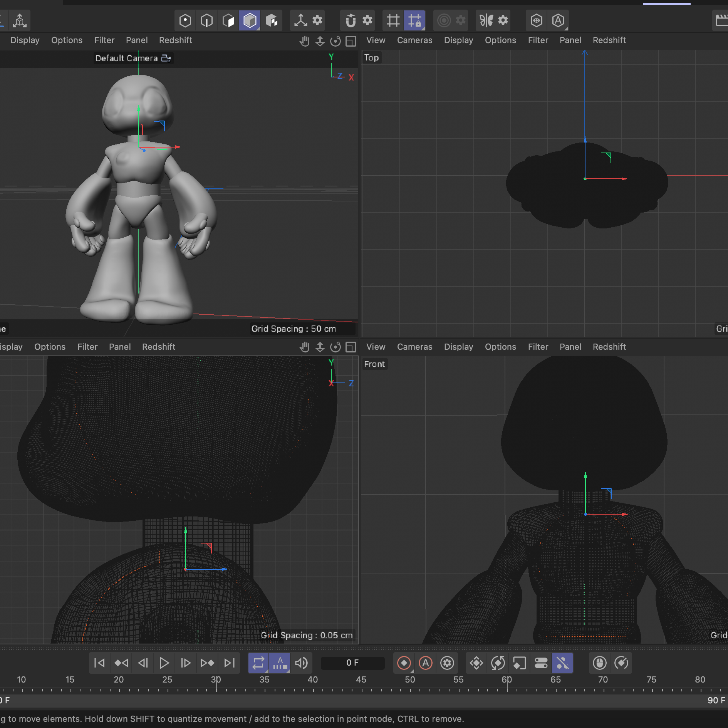The height and width of the screenshot is (728, 728).
Task: Open the Default Camera switcher dropdown
Action: (166, 58)
